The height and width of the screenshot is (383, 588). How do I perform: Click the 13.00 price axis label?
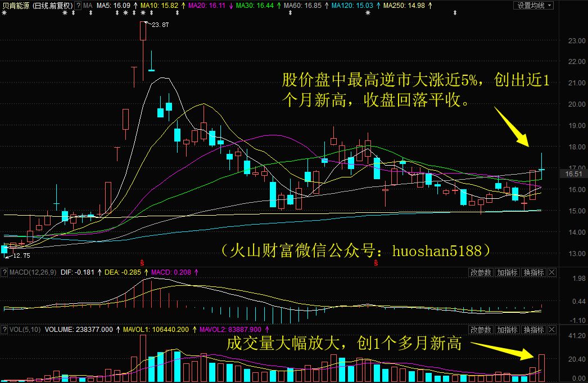pyautogui.click(x=577, y=253)
